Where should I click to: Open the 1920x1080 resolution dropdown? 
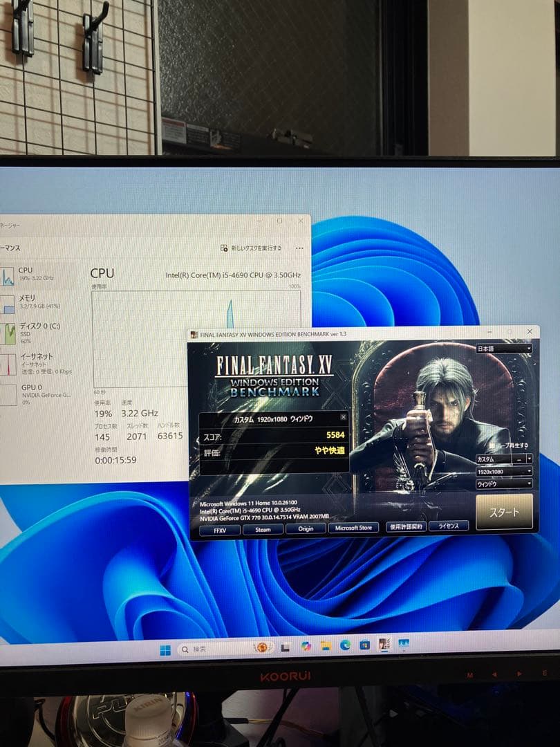click(503, 472)
